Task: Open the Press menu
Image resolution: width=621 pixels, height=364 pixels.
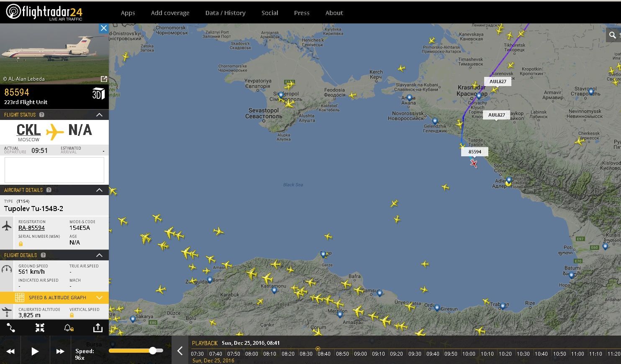Action: pyautogui.click(x=302, y=13)
